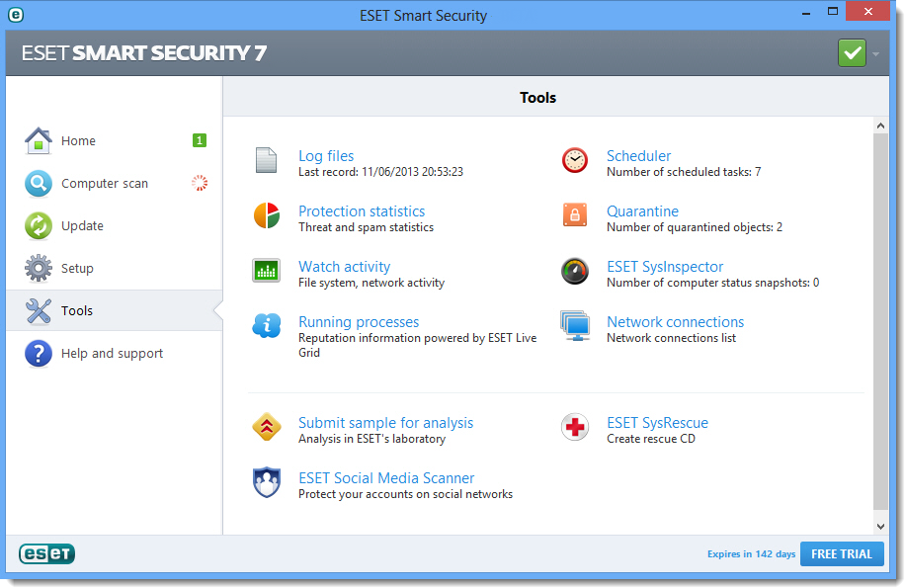Click the Watch activity green graph icon
Screen dimensions: 905x588
click(x=266, y=270)
